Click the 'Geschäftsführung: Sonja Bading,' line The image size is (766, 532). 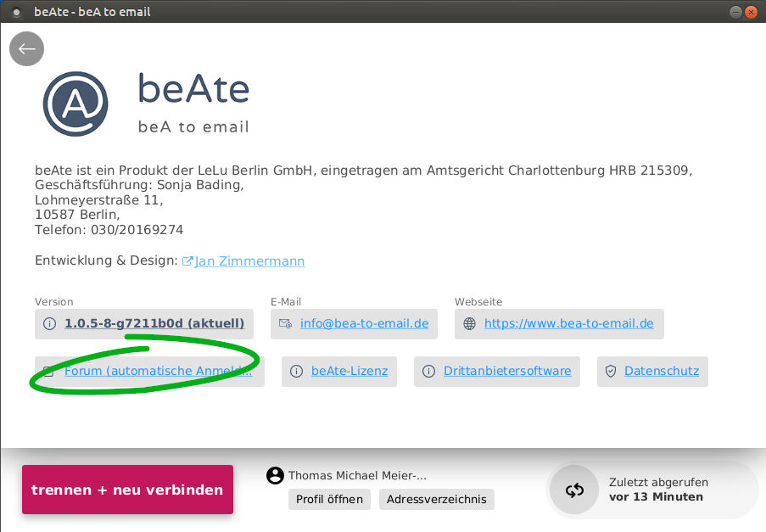pyautogui.click(x=139, y=185)
